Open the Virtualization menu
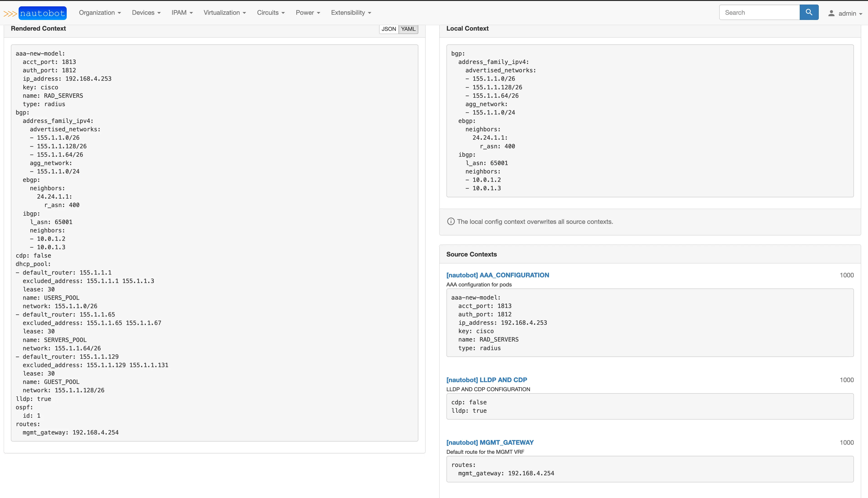 pyautogui.click(x=225, y=13)
